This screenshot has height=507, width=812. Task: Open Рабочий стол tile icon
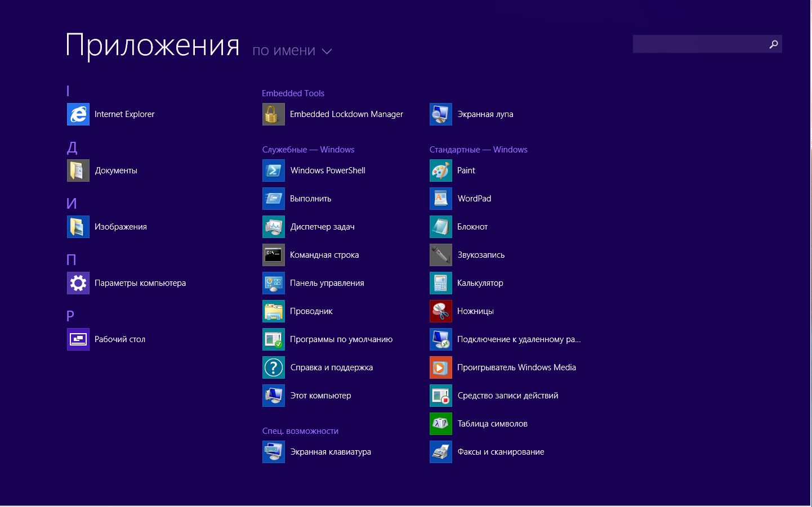(78, 339)
